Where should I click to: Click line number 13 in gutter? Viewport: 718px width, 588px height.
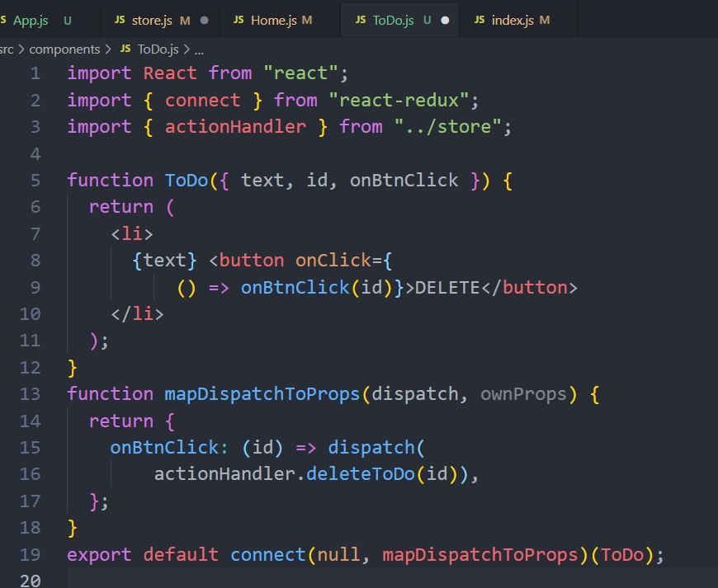point(30,394)
